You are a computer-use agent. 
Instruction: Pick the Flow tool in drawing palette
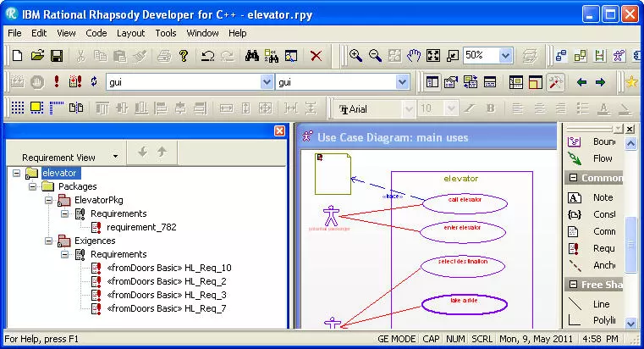point(593,158)
